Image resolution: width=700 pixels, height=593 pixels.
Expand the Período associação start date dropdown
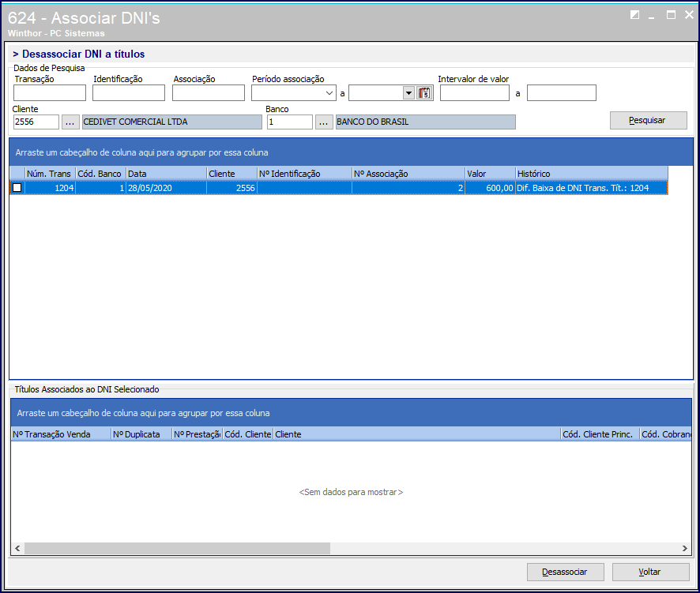tap(329, 93)
